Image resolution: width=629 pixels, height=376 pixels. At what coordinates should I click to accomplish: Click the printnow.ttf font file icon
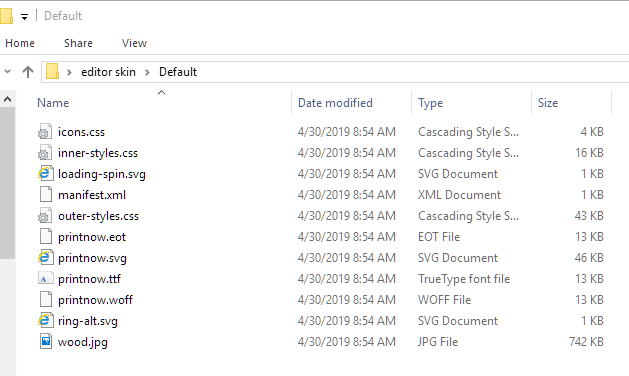coord(45,278)
